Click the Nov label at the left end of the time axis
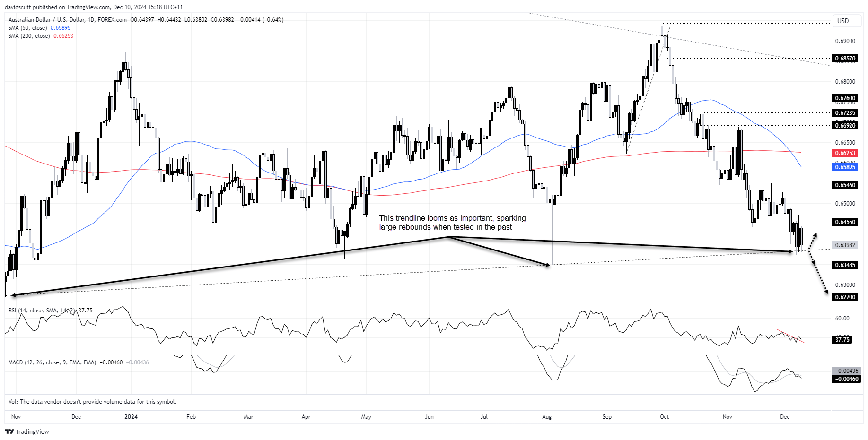868x440 pixels. click(x=16, y=417)
